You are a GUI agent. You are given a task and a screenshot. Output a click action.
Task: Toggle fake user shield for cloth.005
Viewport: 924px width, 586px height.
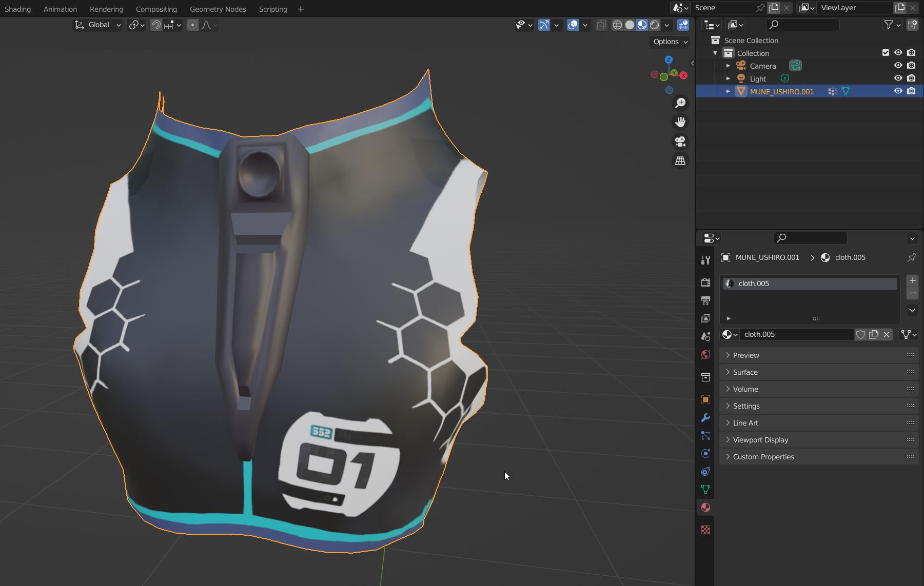tap(860, 334)
